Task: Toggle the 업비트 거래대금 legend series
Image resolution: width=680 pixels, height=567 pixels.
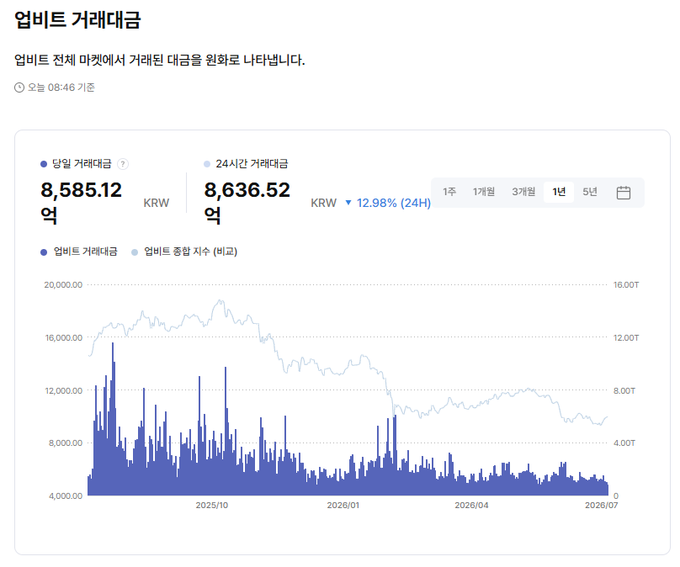Action: (79, 252)
